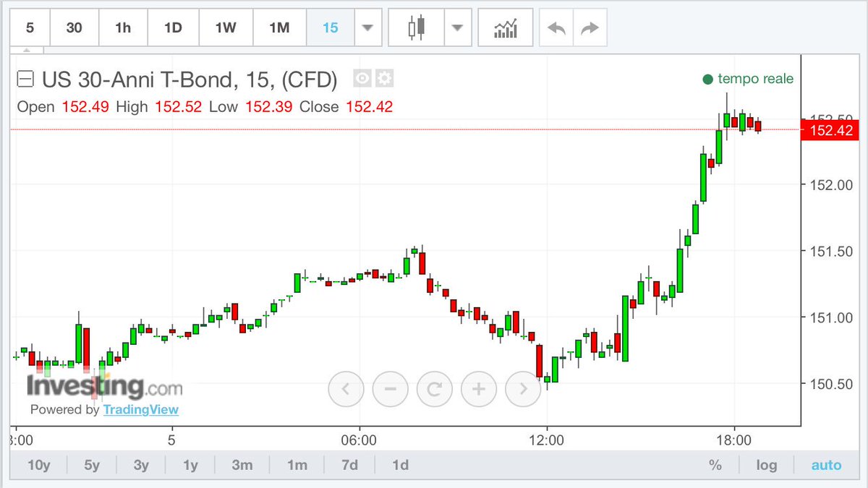
Task: Click the active 15 minute interval
Action: click(331, 27)
